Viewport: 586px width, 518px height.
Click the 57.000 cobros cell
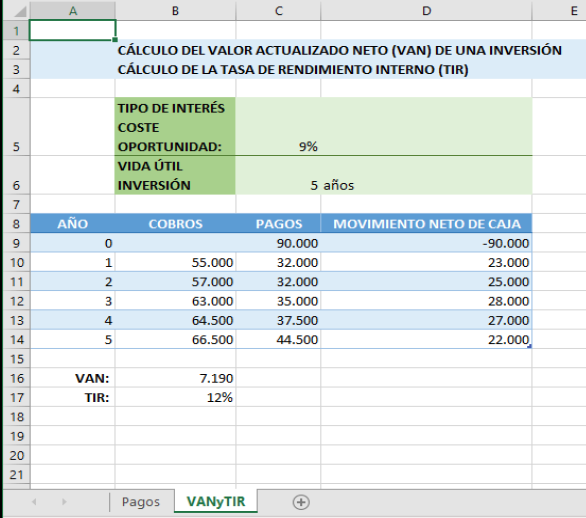click(x=175, y=281)
